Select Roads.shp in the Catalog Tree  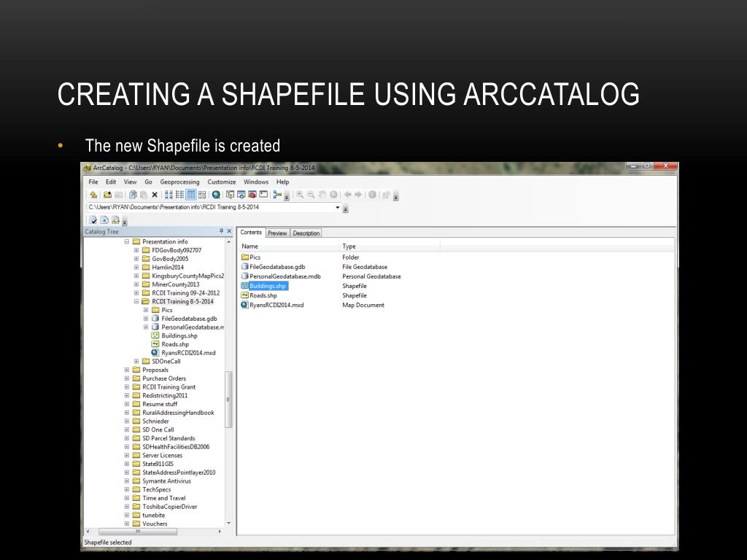pos(175,344)
